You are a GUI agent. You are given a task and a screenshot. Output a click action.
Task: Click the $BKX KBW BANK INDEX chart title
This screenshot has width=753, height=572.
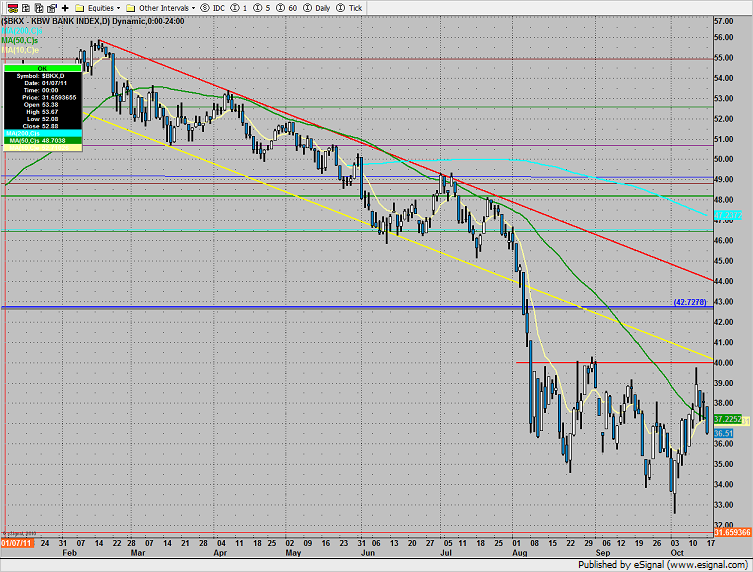click(93, 21)
